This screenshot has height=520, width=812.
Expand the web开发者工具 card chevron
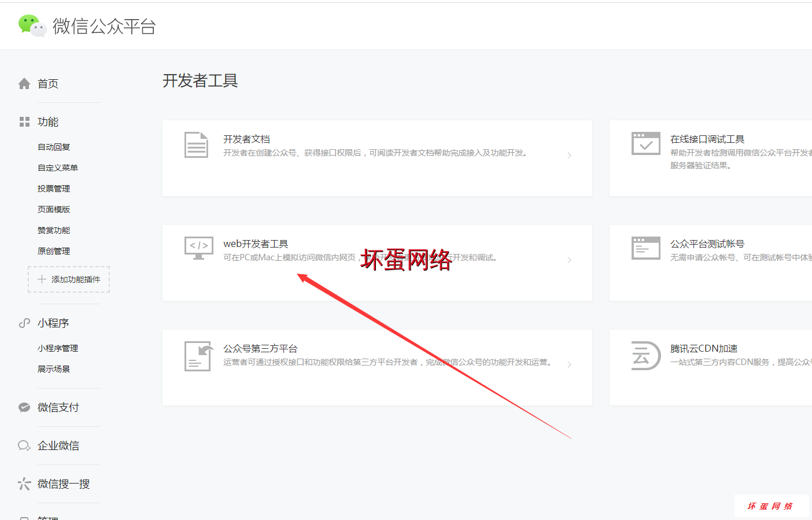click(570, 260)
